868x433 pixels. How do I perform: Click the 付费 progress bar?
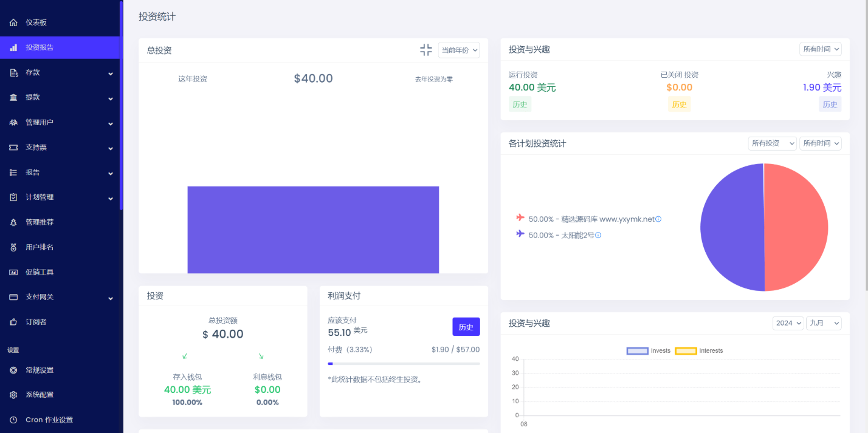pyautogui.click(x=404, y=364)
